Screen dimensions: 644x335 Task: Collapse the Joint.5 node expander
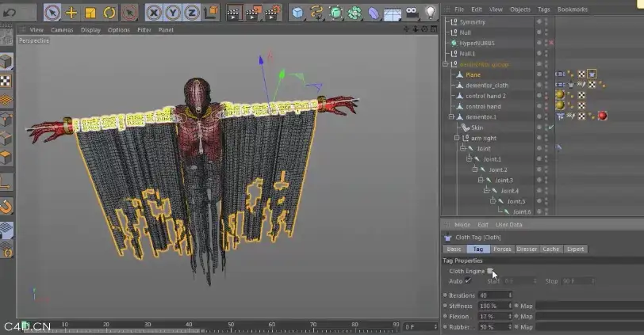click(493, 201)
